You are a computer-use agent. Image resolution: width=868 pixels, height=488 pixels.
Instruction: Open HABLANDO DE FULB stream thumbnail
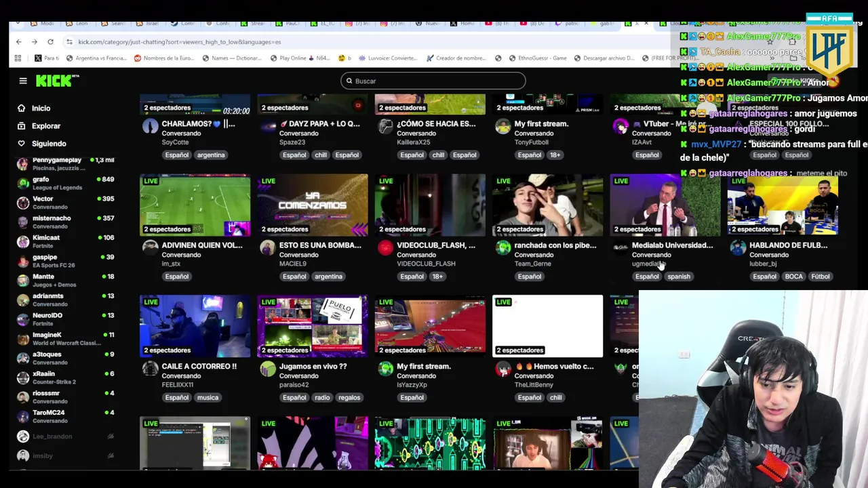click(783, 205)
